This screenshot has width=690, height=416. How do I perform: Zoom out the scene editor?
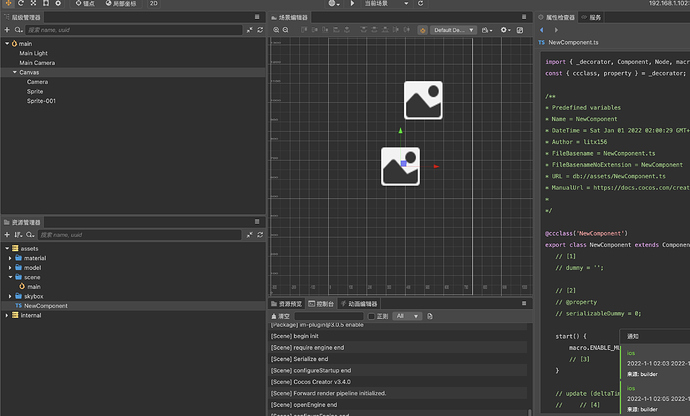coord(286,30)
